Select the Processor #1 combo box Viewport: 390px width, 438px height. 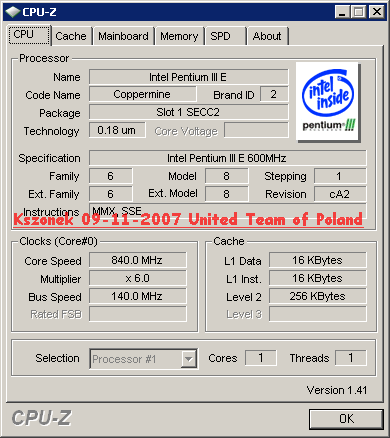[143, 359]
